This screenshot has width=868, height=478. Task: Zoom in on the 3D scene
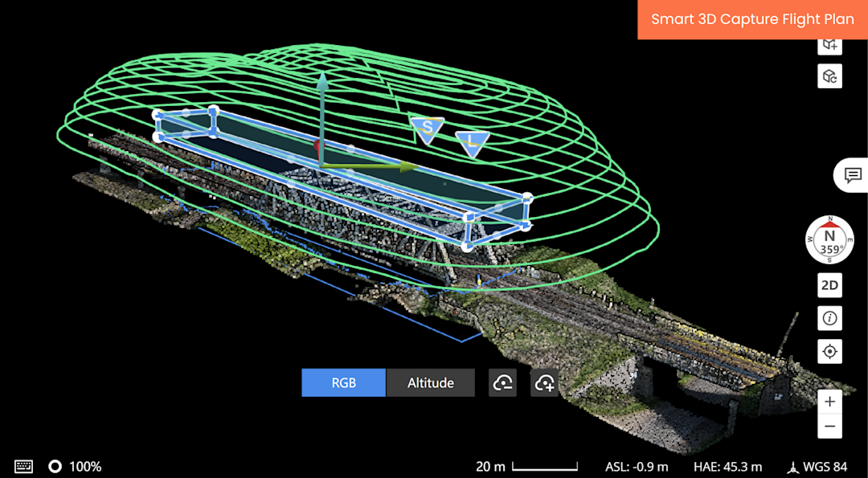(829, 401)
